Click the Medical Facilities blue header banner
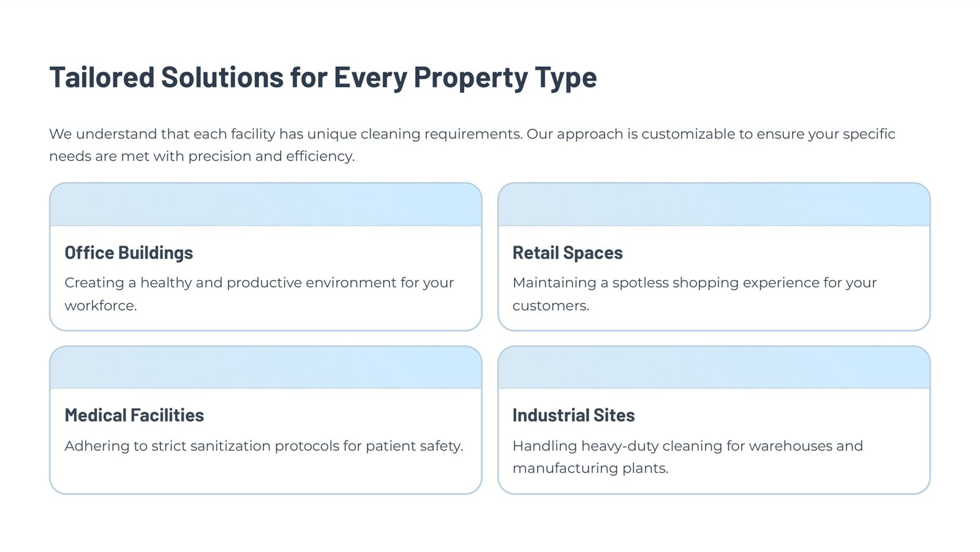The height and width of the screenshot is (552, 980). (266, 368)
